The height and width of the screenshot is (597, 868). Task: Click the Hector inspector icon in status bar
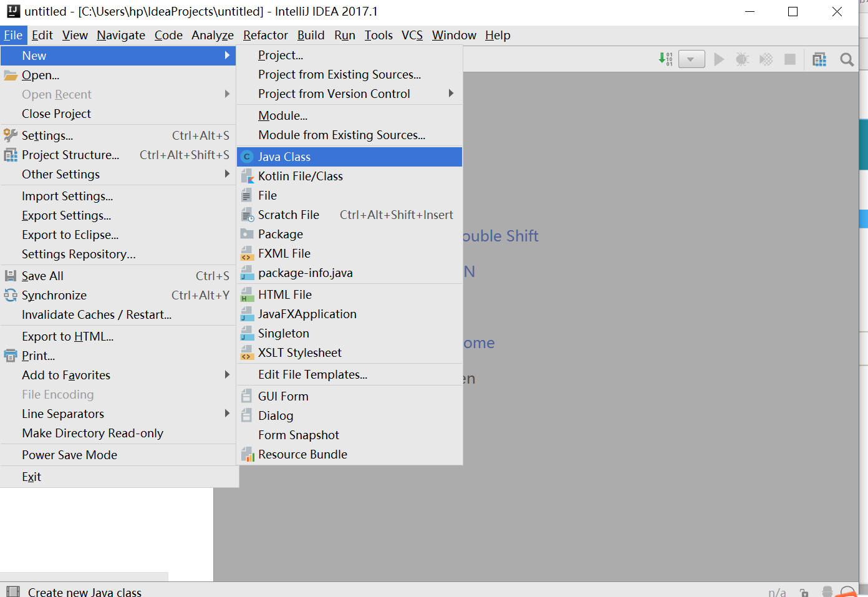point(827,591)
